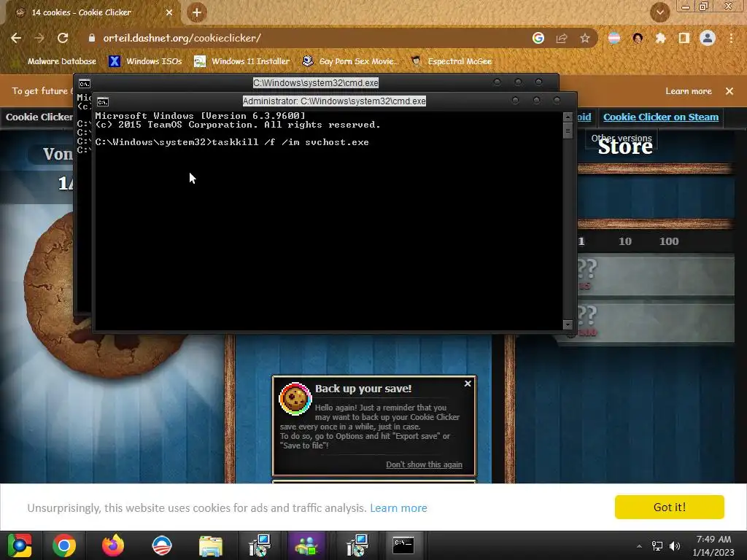Open the Chrome three-dot menu

(731, 38)
